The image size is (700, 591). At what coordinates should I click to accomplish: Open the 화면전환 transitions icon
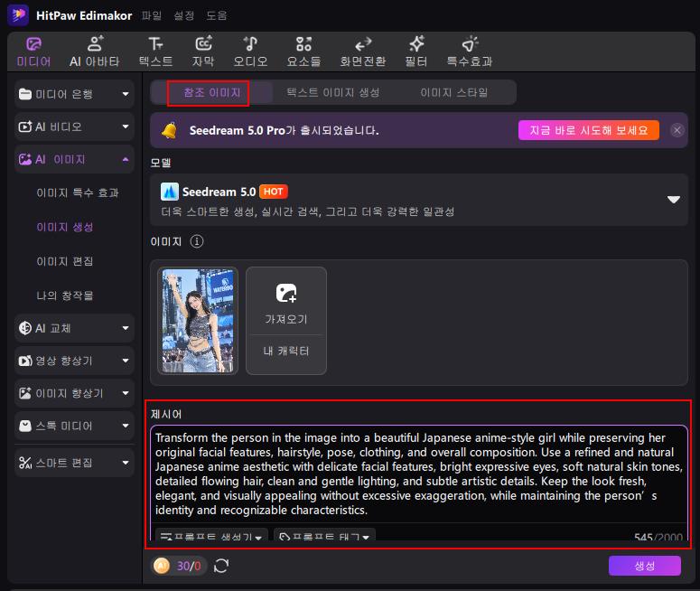[x=363, y=52]
